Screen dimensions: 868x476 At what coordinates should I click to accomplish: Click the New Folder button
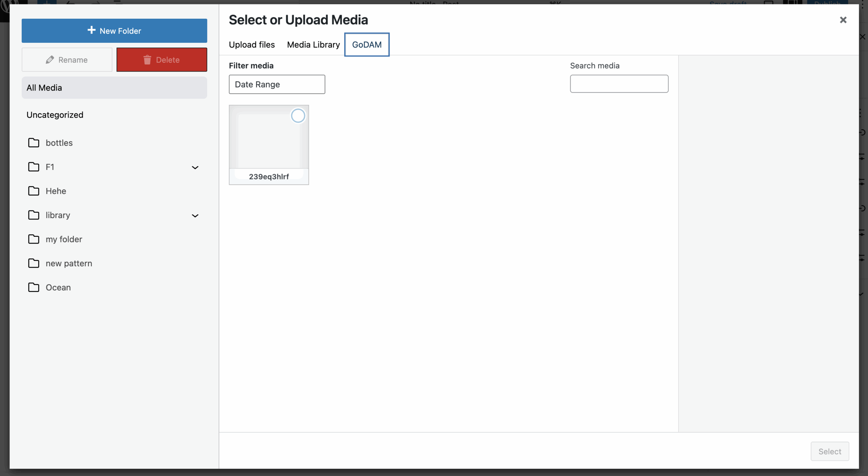pos(114,31)
